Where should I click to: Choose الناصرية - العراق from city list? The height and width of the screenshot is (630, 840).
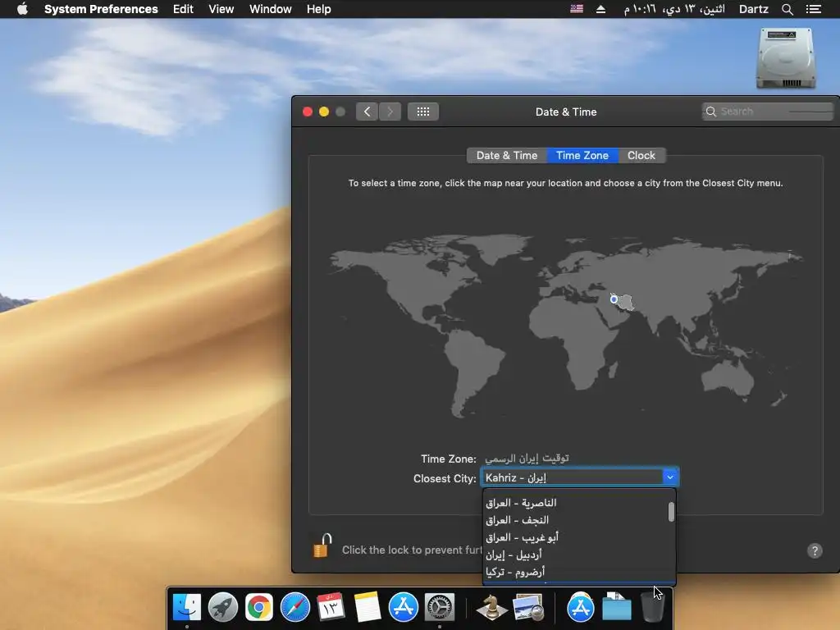[575, 503]
